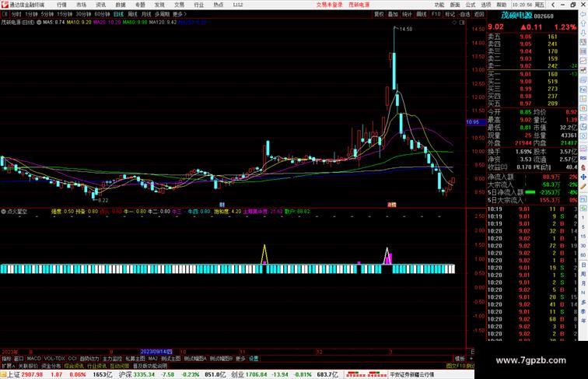Click the 上证 index in status bar

coord(13,374)
